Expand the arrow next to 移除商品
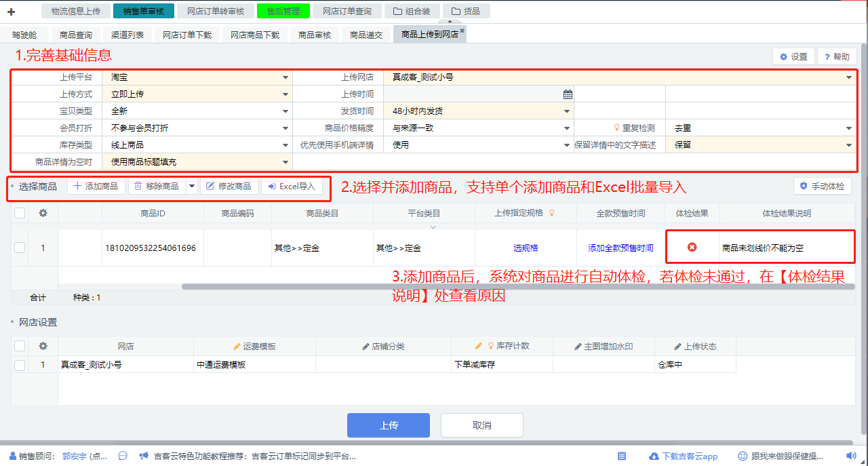The height and width of the screenshot is (466, 868). (192, 187)
